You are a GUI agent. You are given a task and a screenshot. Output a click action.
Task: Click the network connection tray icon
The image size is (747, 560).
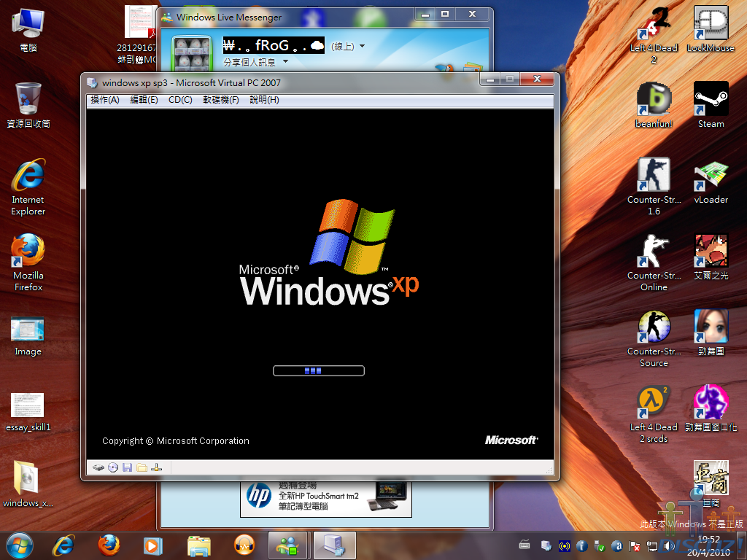point(651,545)
